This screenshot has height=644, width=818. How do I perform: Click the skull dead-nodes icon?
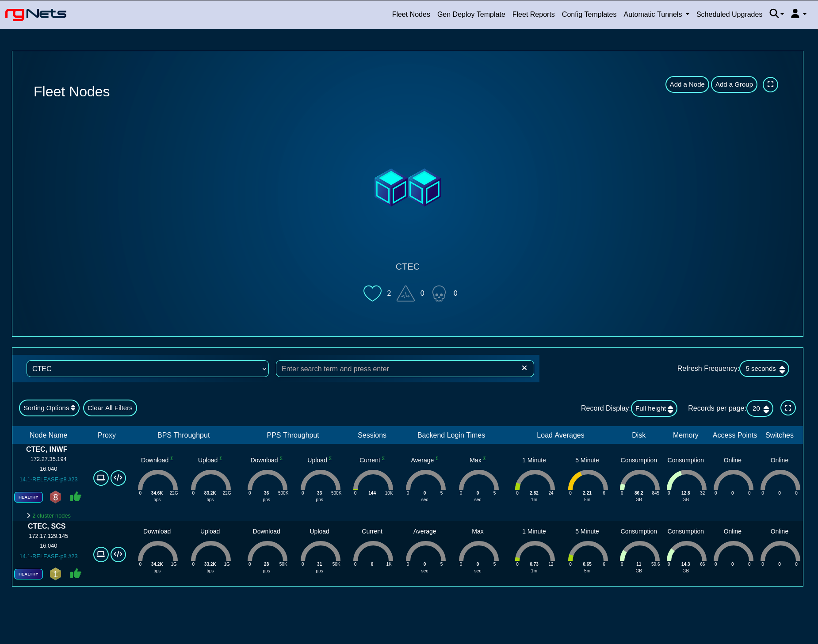point(439,293)
